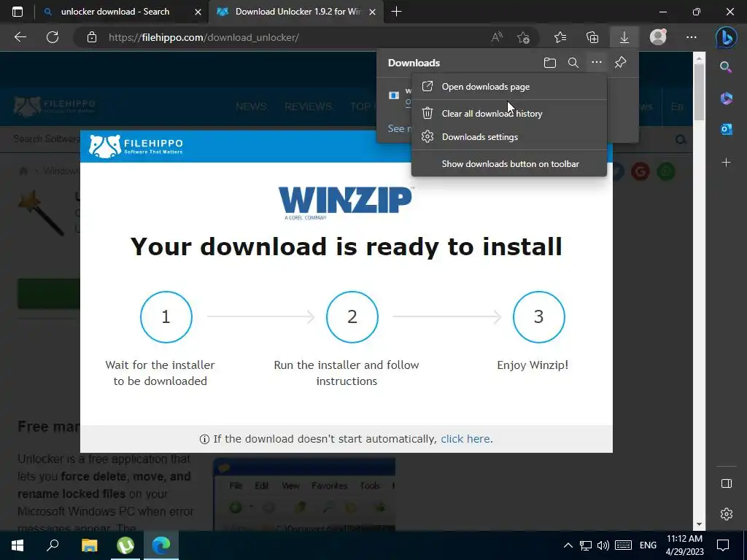This screenshot has height=560, width=747.
Task: Open the sidebar Search icon
Action: click(x=726, y=67)
